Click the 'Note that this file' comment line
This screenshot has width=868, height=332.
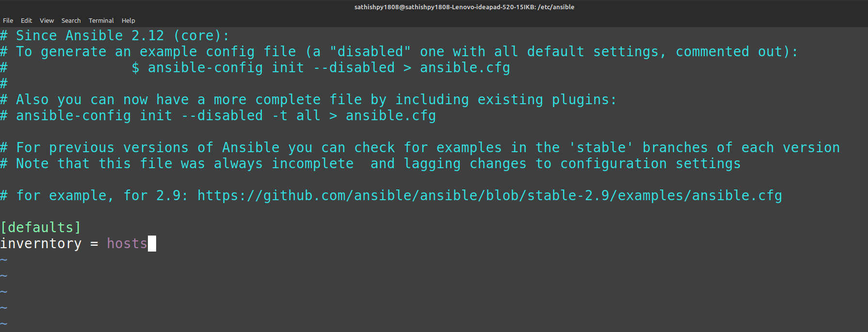(x=378, y=163)
